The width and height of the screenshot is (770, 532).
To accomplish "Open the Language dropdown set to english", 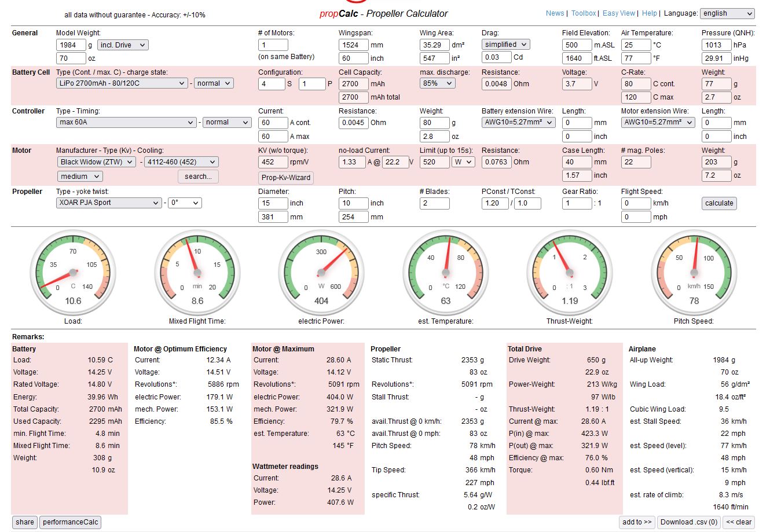I will (x=728, y=13).
